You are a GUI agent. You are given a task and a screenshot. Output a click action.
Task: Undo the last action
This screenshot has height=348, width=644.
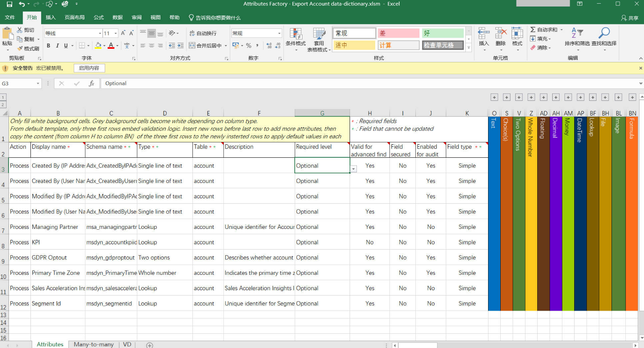[22, 4]
